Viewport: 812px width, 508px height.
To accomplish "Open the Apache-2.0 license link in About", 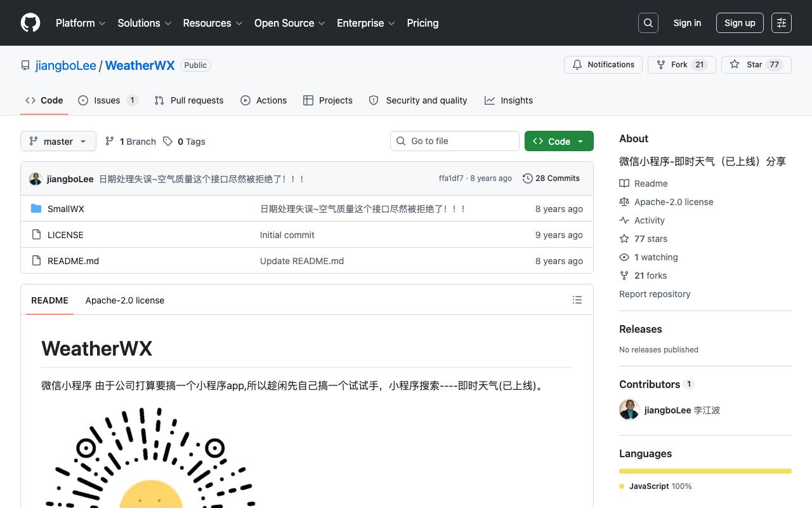I will click(x=666, y=202).
